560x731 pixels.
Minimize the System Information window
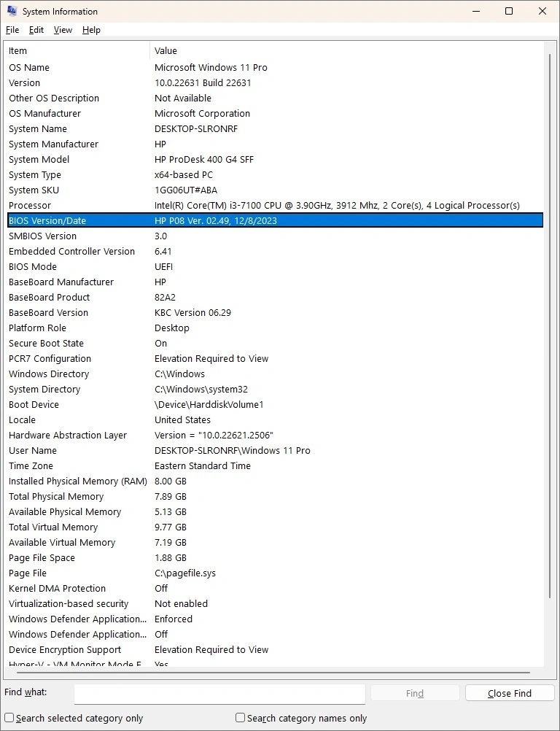click(x=475, y=12)
